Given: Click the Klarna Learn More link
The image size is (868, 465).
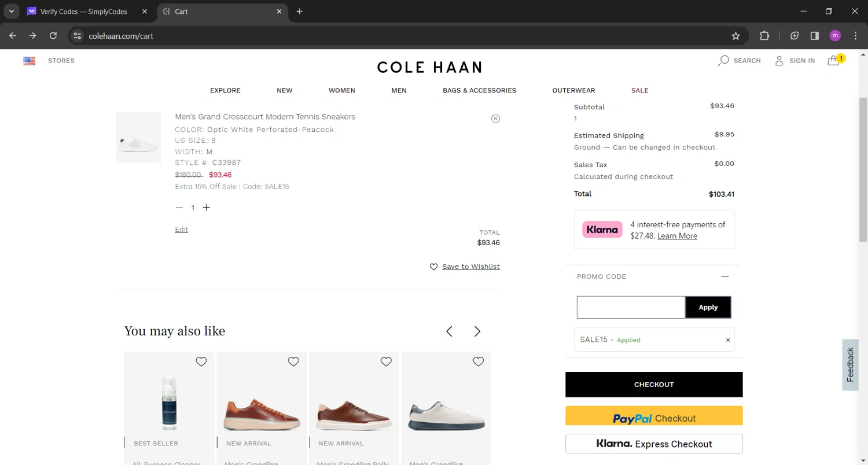Looking at the screenshot, I should pos(677,236).
